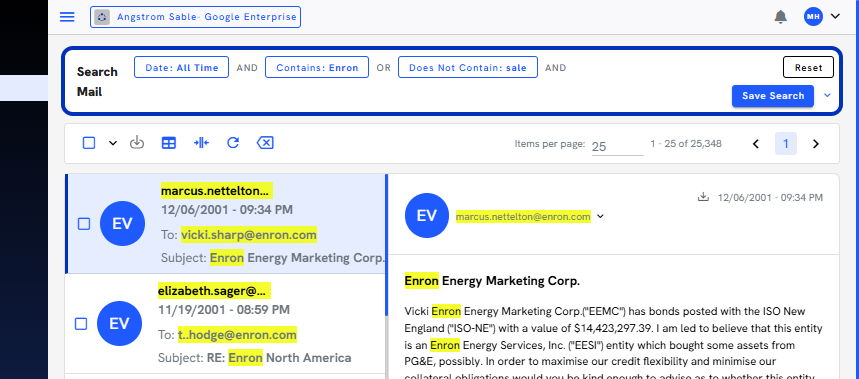Click the Items per page field
Viewport: 859px width, 379px height.
click(x=617, y=146)
